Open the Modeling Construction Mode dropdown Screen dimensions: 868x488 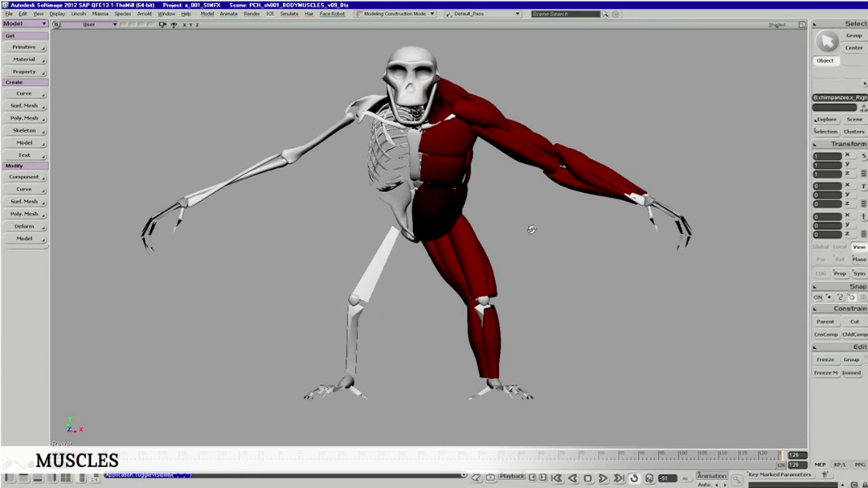432,15
